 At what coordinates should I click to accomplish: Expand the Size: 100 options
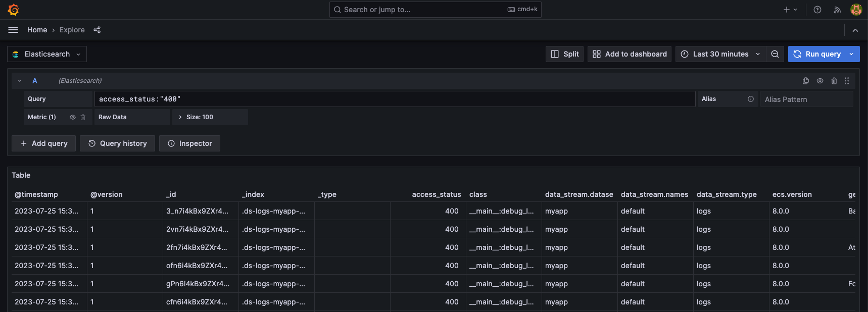click(199, 117)
